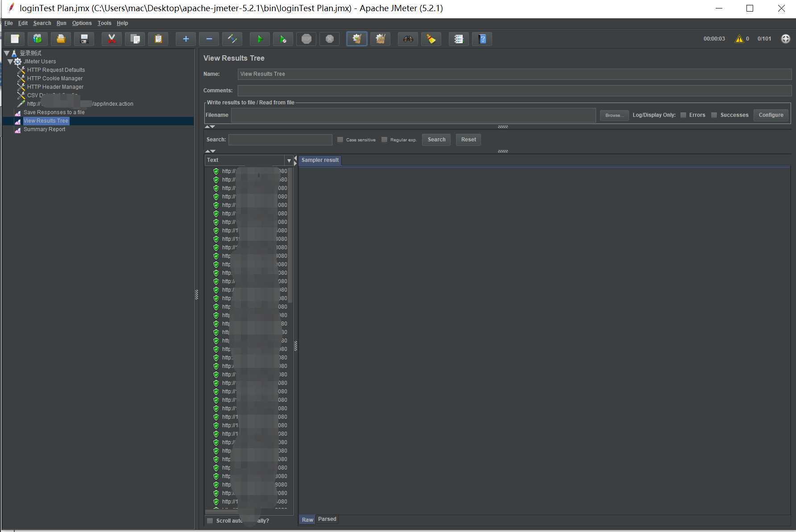
Task: Click collapse arrows above Search row
Action: (x=210, y=127)
